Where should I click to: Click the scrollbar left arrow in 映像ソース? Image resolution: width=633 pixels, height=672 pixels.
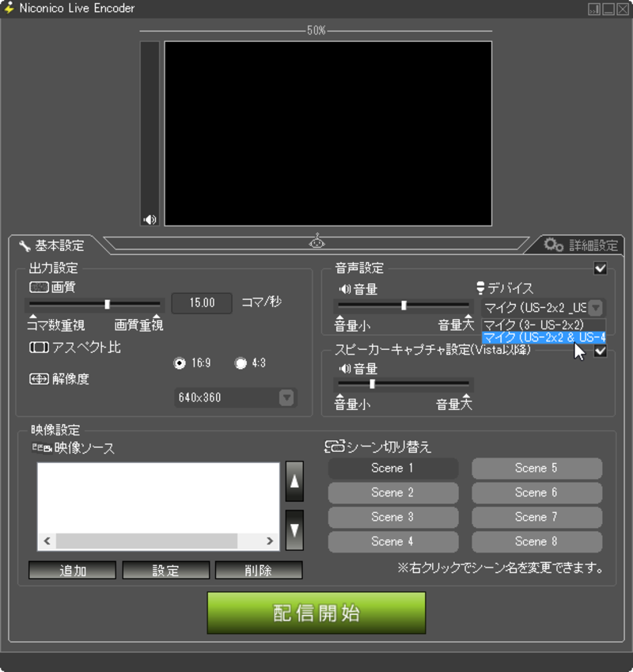[47, 541]
